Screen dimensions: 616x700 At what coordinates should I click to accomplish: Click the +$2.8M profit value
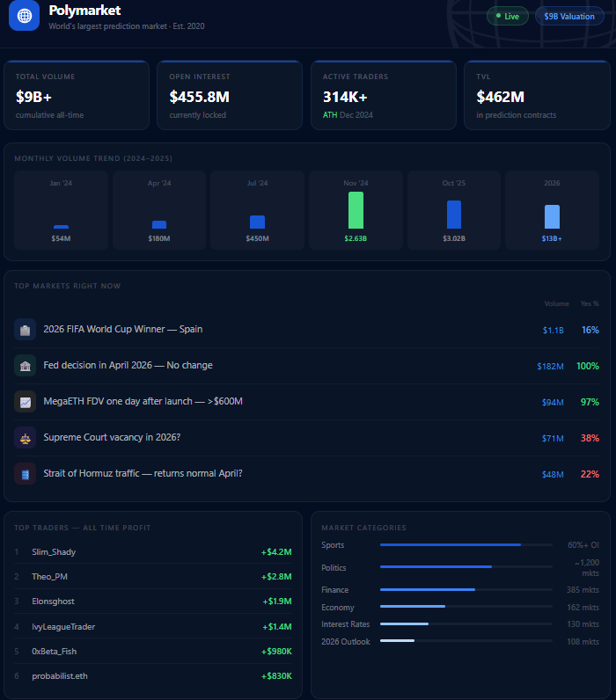pos(276,577)
